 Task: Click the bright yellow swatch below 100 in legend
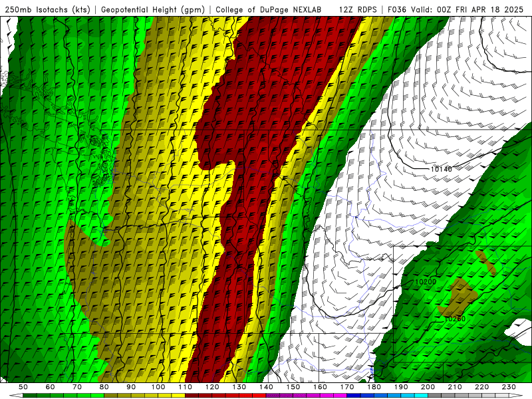pyautogui.click(x=165, y=396)
